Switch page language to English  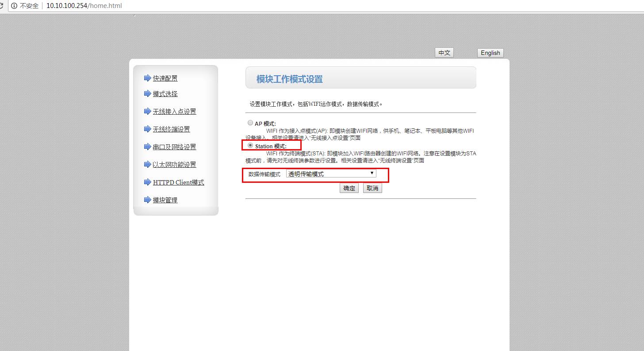[x=490, y=53]
